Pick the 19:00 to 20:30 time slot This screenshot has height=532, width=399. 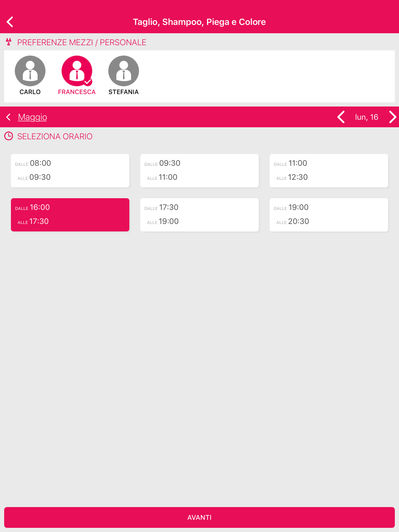click(328, 215)
